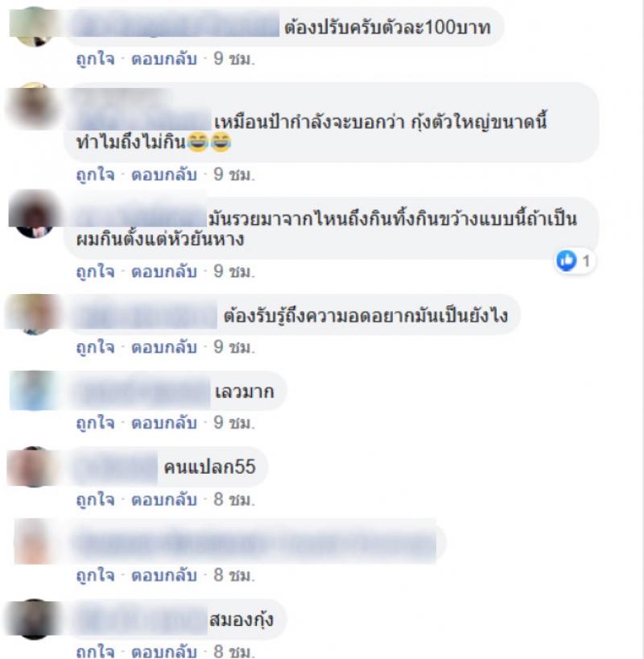This screenshot has width=644, height=659.
Task: Open the "9 ชม." timestamp of first comment
Action: tap(234, 59)
